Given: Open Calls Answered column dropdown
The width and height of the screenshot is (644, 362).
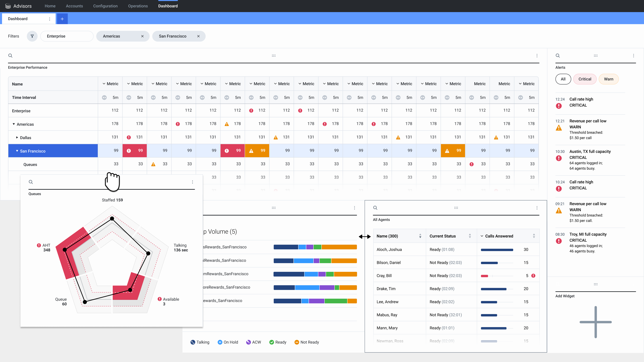Looking at the screenshot, I should pyautogui.click(x=482, y=236).
